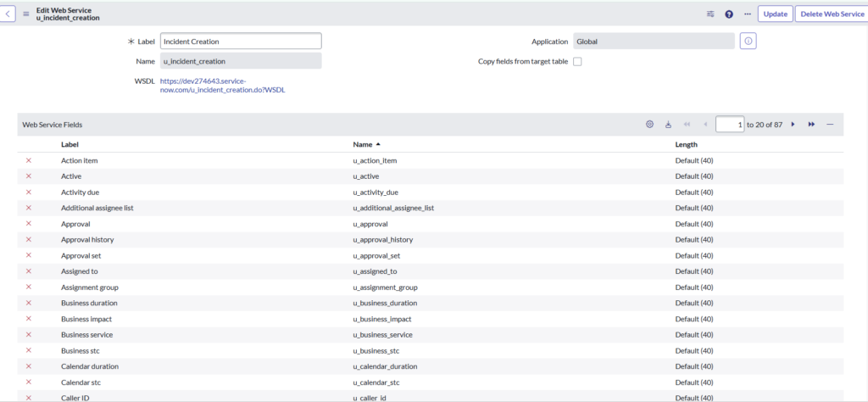Delete the Action item row

point(29,160)
